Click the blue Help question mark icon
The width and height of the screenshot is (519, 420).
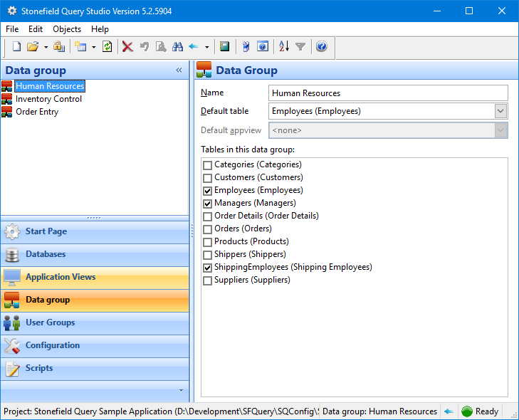[321, 47]
